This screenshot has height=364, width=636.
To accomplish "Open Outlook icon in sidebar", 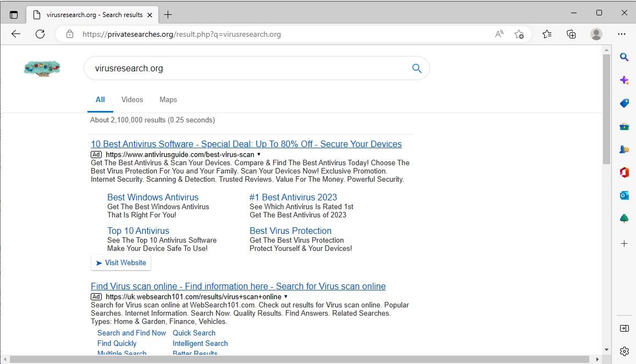I will pyautogui.click(x=624, y=195).
